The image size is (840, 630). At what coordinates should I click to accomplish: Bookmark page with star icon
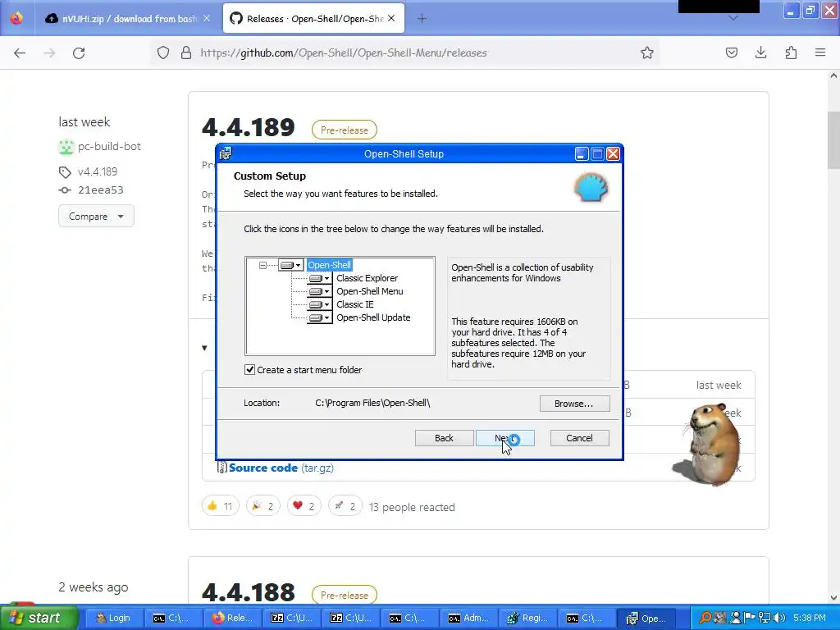click(646, 53)
